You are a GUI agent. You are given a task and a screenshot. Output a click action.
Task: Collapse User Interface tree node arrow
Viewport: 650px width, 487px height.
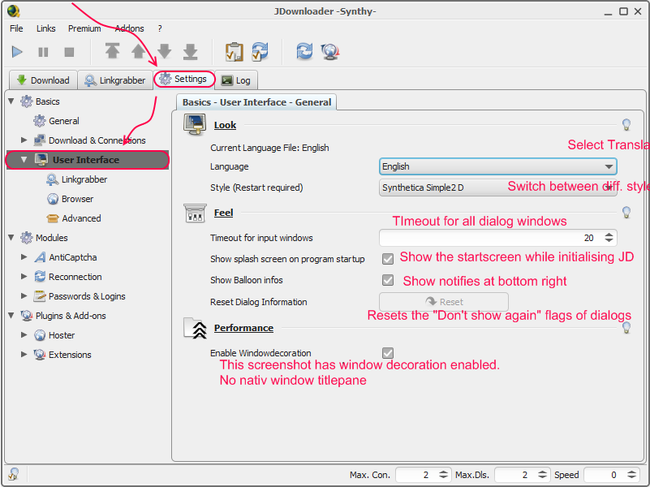[24, 159]
